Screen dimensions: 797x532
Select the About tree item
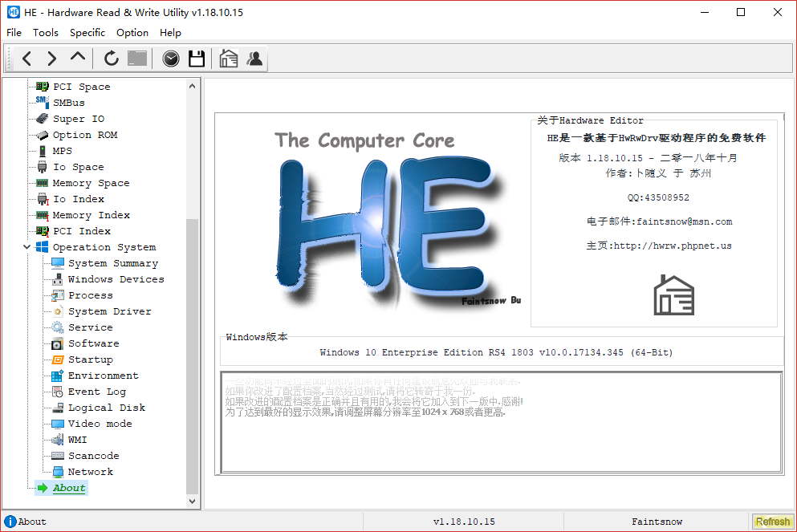click(69, 488)
